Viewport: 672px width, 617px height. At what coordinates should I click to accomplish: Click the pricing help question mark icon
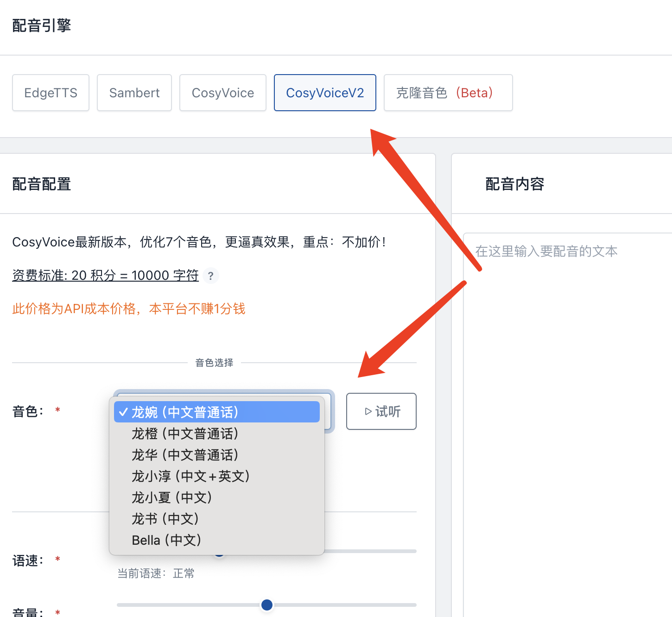click(x=211, y=276)
